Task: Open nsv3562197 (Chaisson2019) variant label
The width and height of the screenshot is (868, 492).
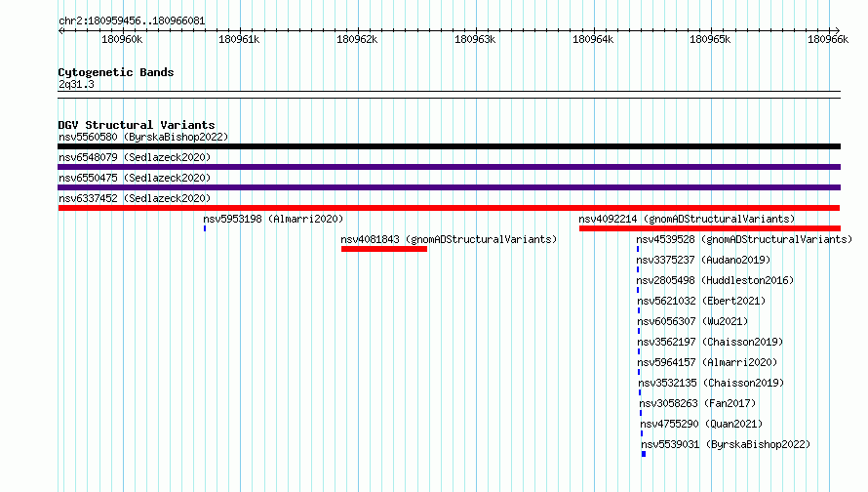Action: (x=710, y=342)
